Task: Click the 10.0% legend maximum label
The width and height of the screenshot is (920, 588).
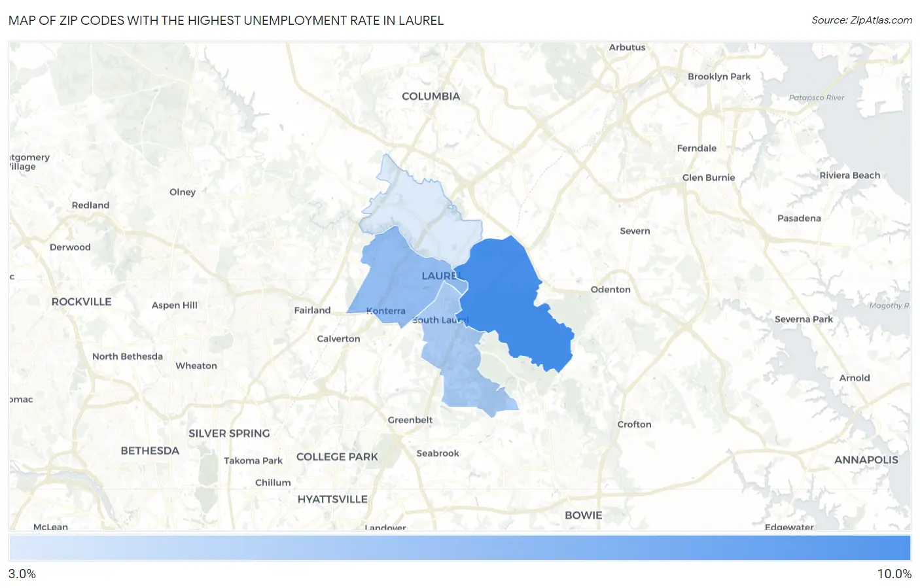Action: pos(894,574)
